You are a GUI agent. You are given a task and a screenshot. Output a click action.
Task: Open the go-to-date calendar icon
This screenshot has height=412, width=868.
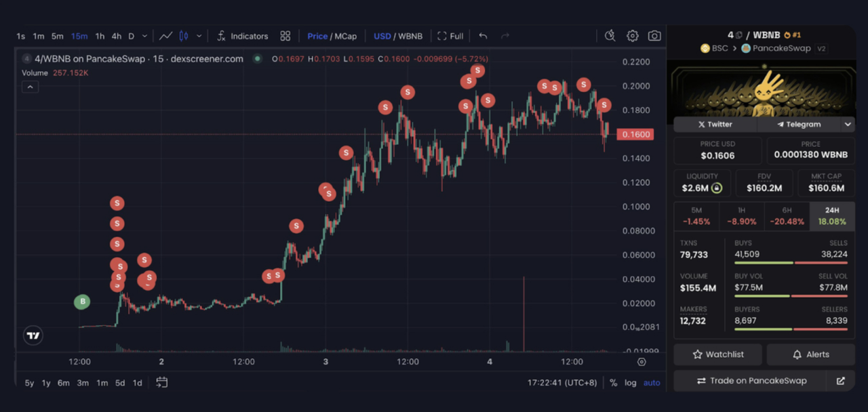161,383
